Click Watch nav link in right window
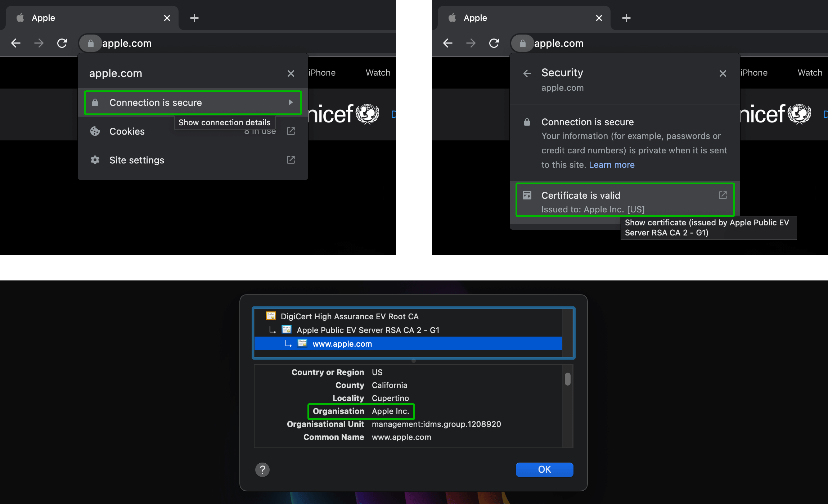The width and height of the screenshot is (828, 504). pos(810,73)
